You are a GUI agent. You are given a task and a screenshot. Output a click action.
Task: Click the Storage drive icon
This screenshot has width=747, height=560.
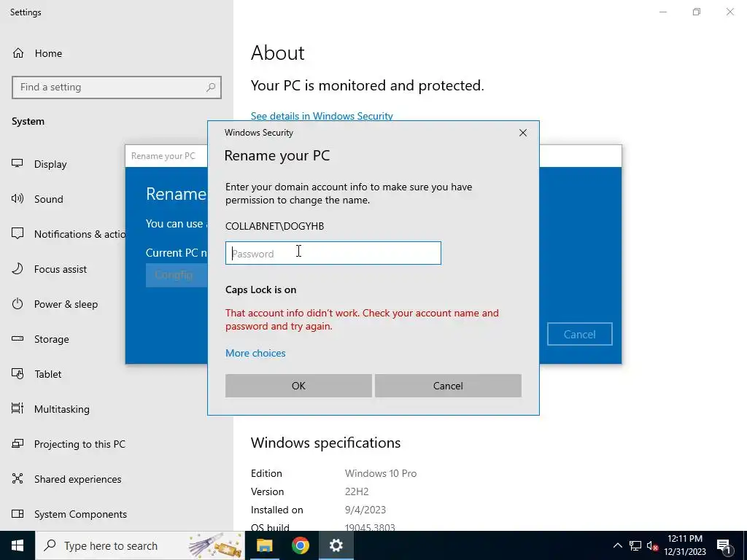point(18,339)
